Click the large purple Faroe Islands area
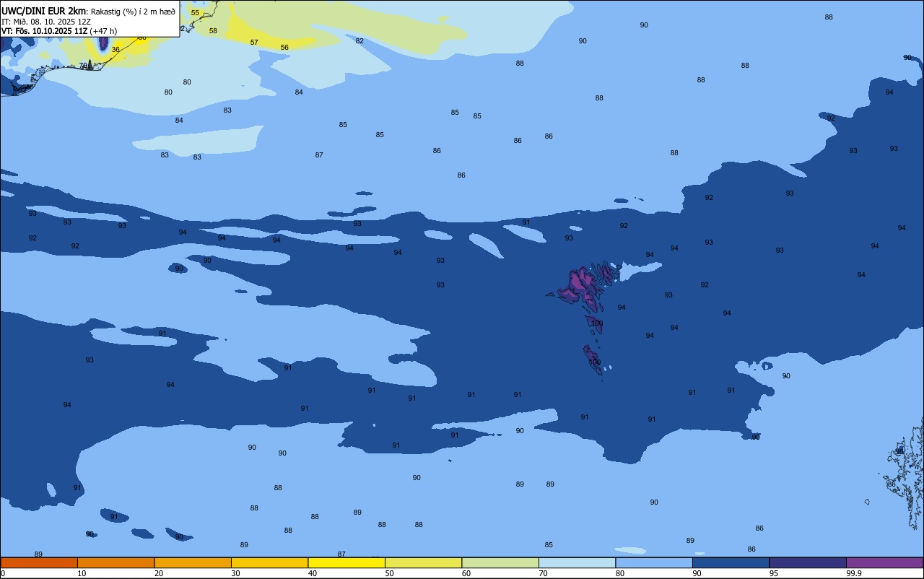Image resolution: width=924 pixels, height=579 pixels. click(579, 285)
